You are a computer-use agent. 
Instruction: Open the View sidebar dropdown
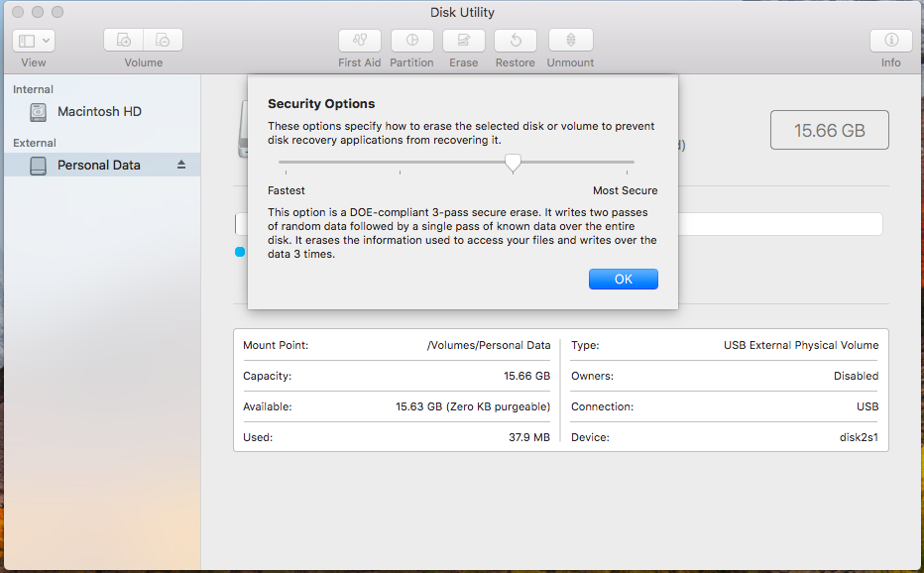34,41
